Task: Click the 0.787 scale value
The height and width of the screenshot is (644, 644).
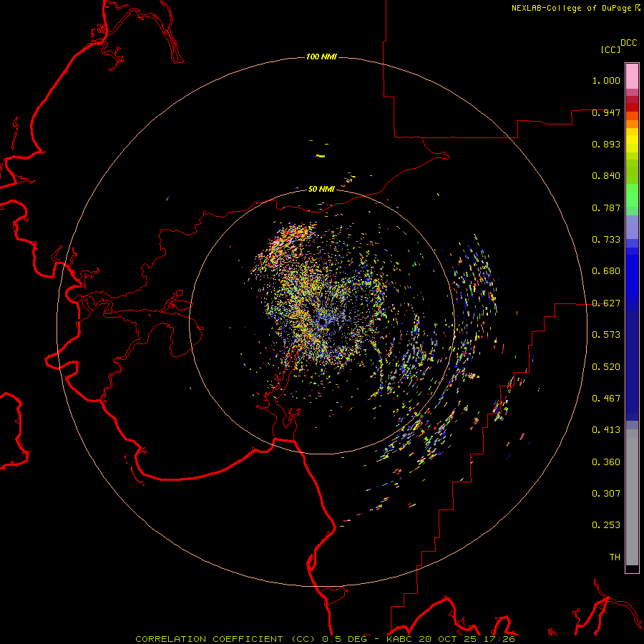Action: [606, 208]
